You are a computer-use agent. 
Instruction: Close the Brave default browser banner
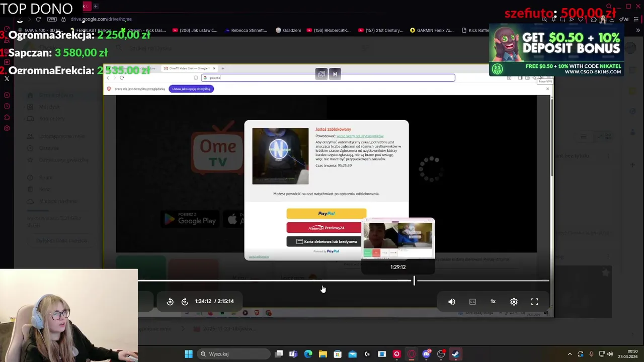(547, 89)
